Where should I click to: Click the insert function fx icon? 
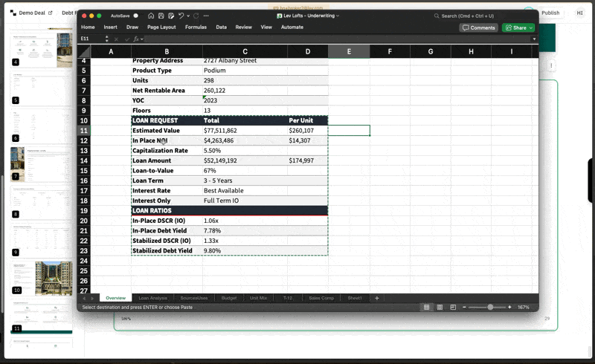(x=137, y=39)
